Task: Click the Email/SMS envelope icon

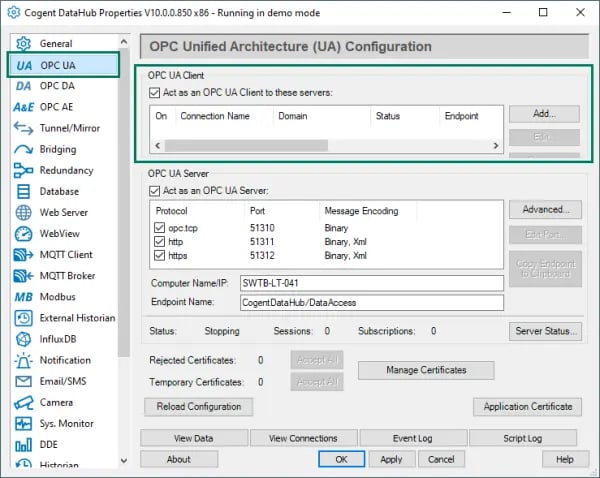Action: pyautogui.click(x=23, y=382)
